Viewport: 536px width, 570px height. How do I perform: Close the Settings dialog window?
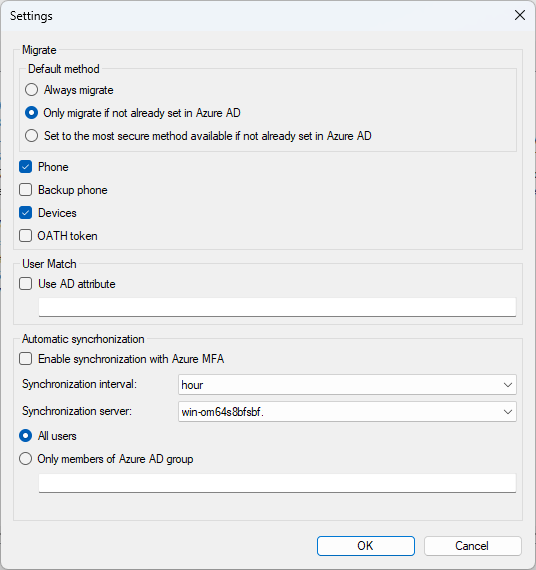520,15
